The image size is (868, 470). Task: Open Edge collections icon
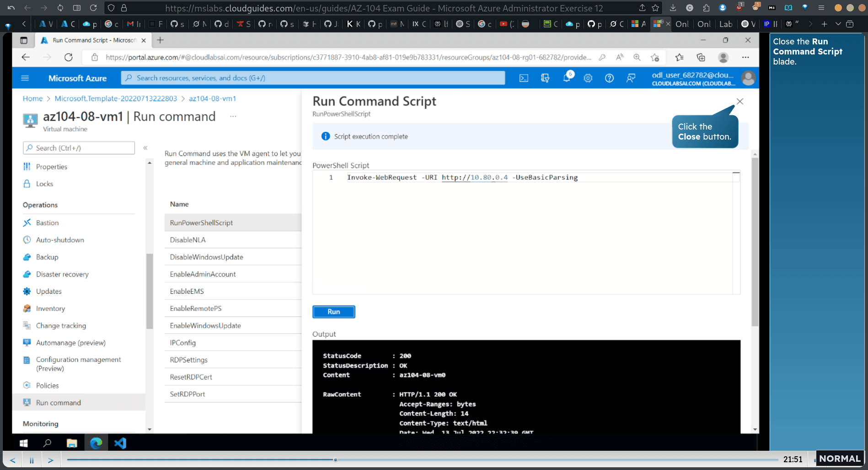[701, 57]
